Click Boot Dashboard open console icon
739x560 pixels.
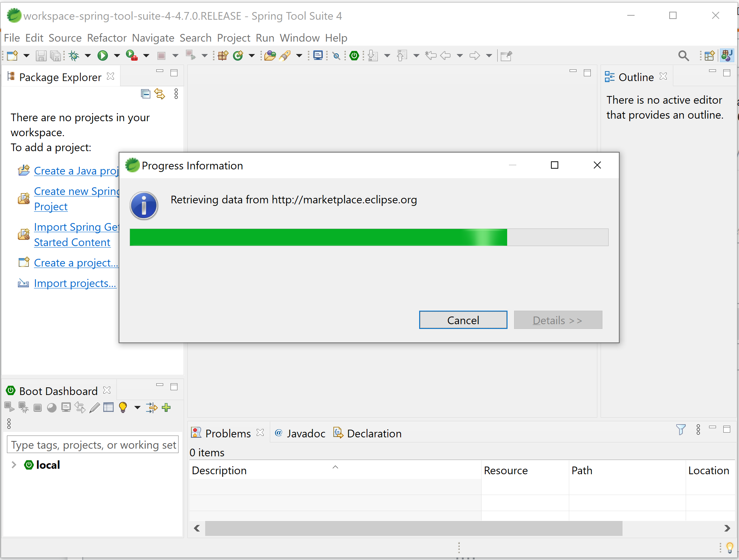click(66, 407)
